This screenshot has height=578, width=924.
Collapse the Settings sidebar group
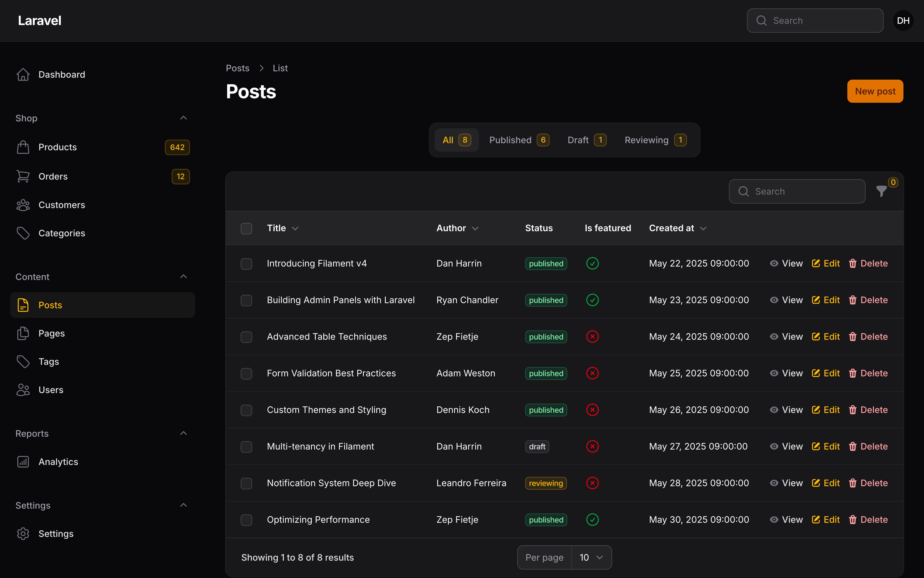[x=183, y=505]
